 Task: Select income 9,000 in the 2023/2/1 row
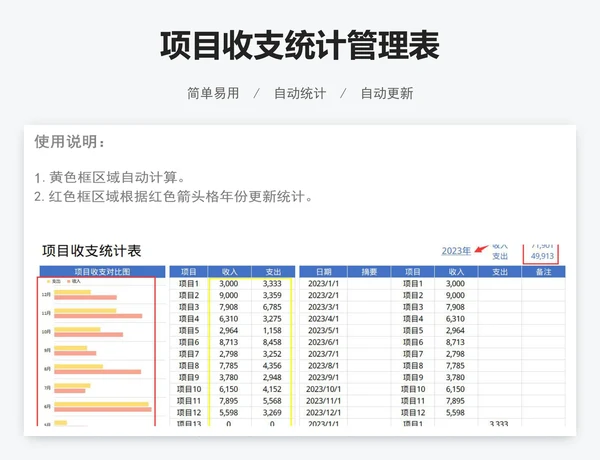tap(455, 295)
